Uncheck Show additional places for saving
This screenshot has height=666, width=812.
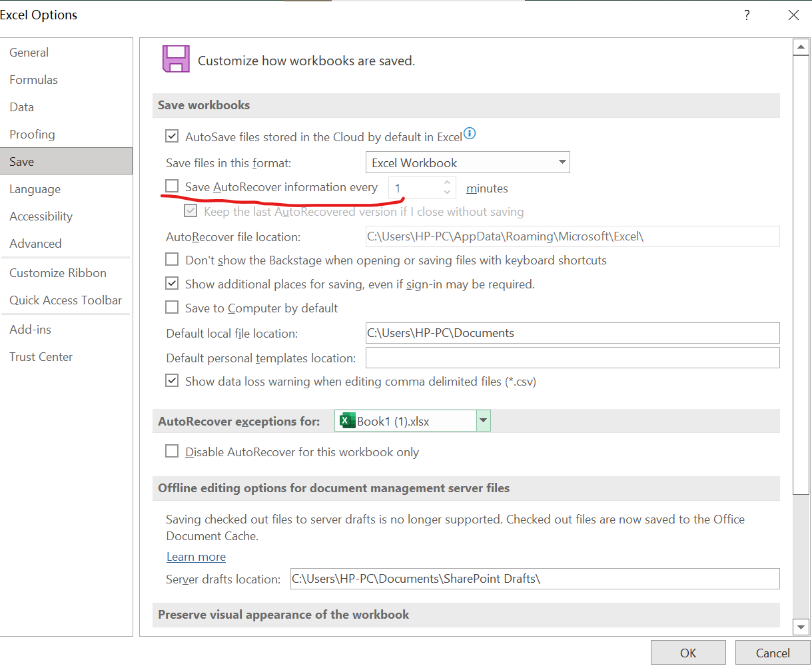172,284
